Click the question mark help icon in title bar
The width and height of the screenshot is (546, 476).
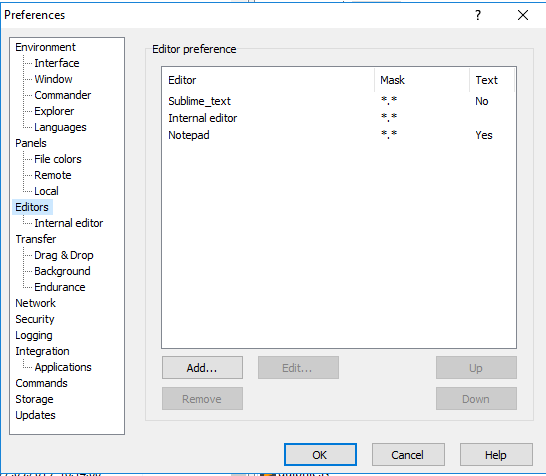pos(478,15)
